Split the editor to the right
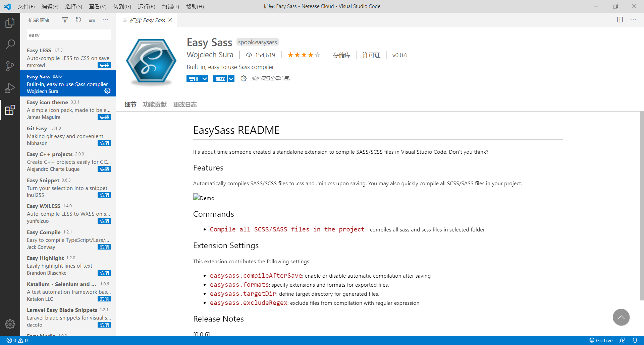 (620, 20)
